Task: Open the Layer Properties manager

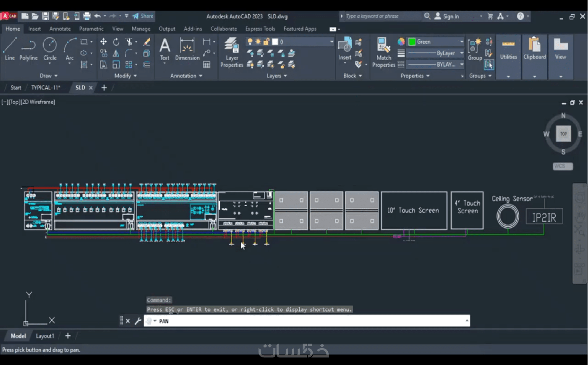Action: 232,52
